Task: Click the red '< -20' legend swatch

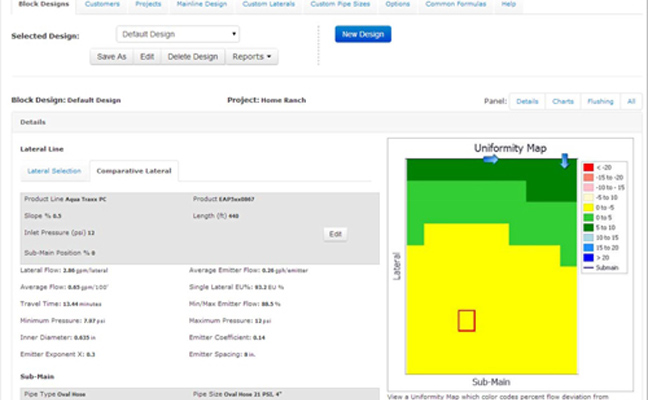Action: pyautogui.click(x=589, y=166)
